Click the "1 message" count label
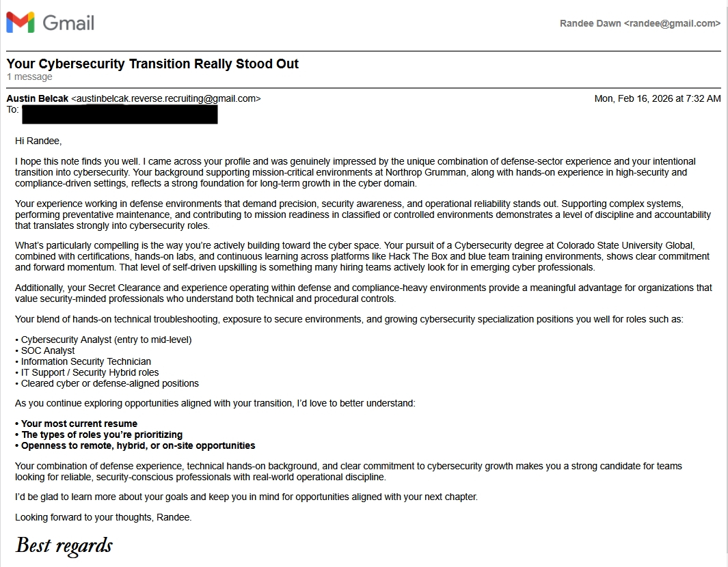The height and width of the screenshot is (567, 728). [x=29, y=77]
